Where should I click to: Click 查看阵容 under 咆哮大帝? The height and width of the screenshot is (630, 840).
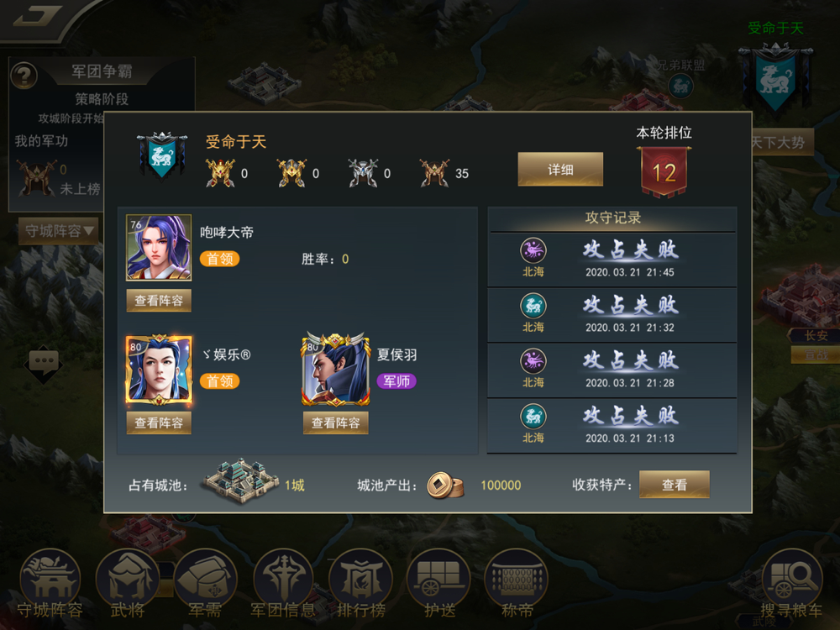(x=159, y=301)
